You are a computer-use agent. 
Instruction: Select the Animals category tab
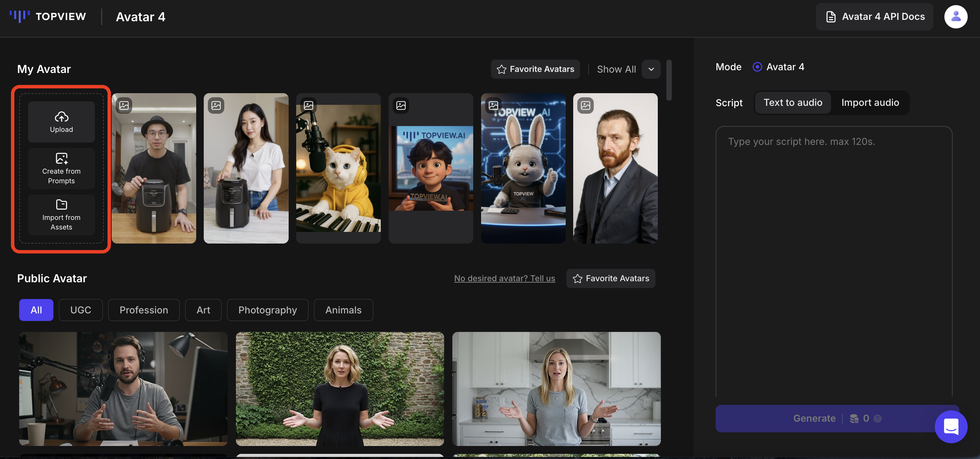[343, 310]
